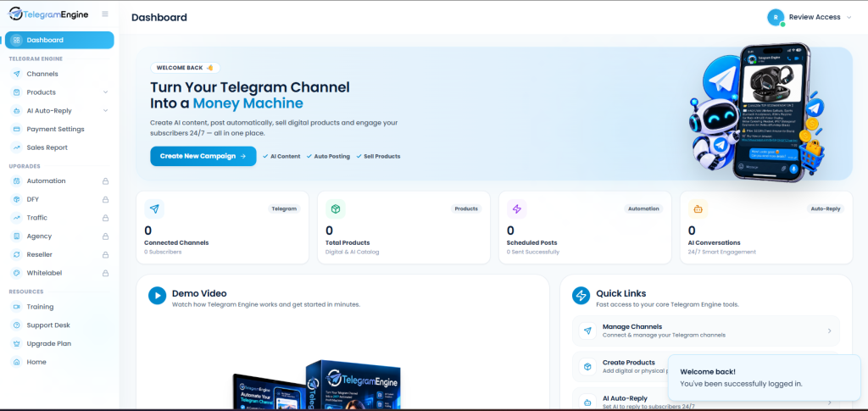This screenshot has width=868, height=411.
Task: Click the chevron on Manage Channels row
Action: 829,330
